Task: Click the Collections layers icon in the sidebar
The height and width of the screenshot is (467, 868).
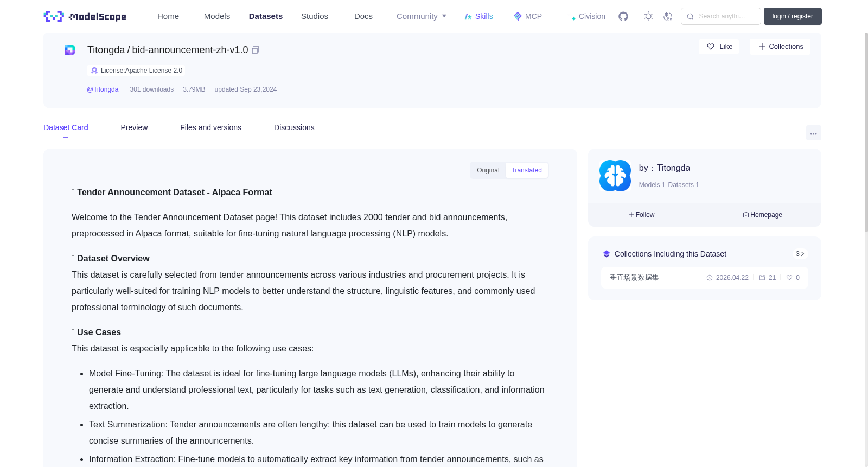Action: tap(607, 254)
